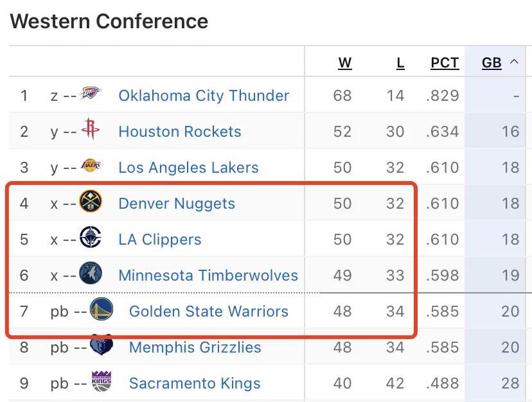Sort table by L column header
Screen dimensions: 532x402
(400, 63)
